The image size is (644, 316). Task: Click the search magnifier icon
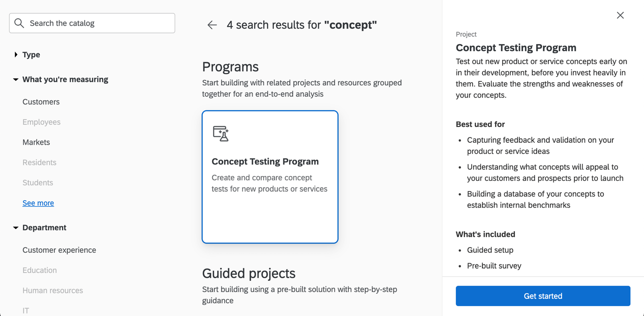[x=19, y=23]
